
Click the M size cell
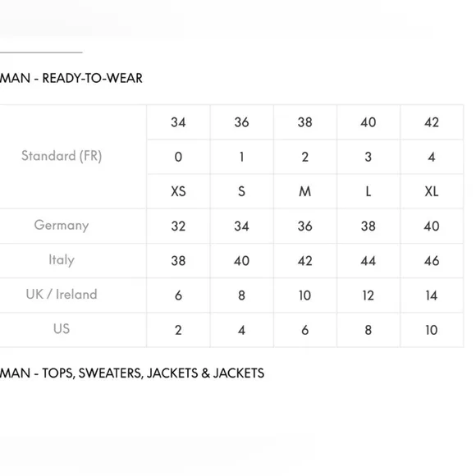304,191
